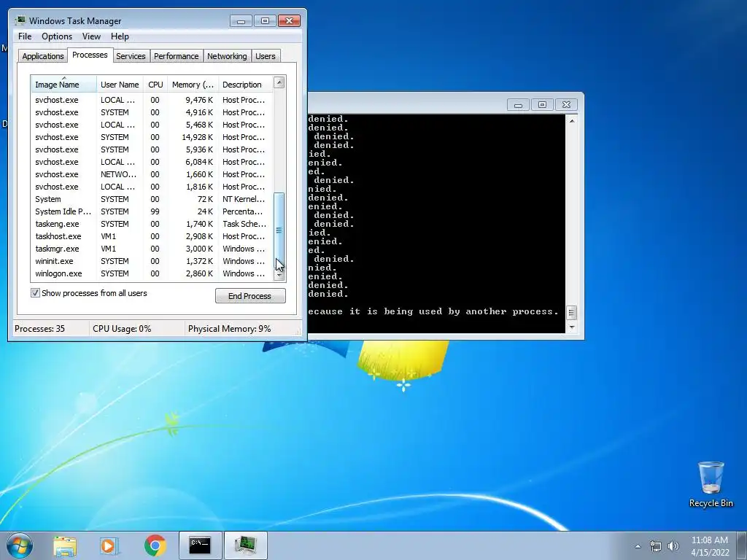Screen dimensions: 747x560
Task: Select svchost.exe run by NETWO... user
Action: click(x=152, y=174)
